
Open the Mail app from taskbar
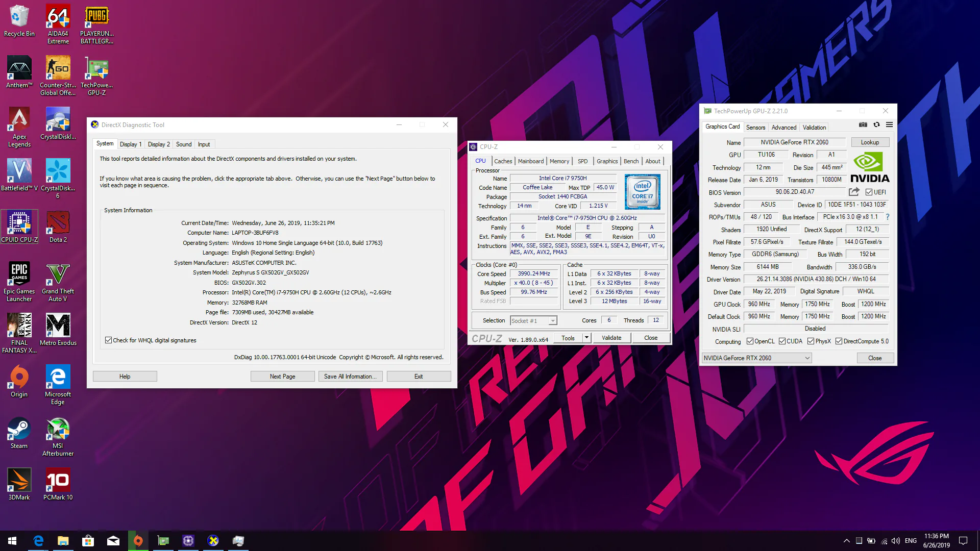coord(113,541)
